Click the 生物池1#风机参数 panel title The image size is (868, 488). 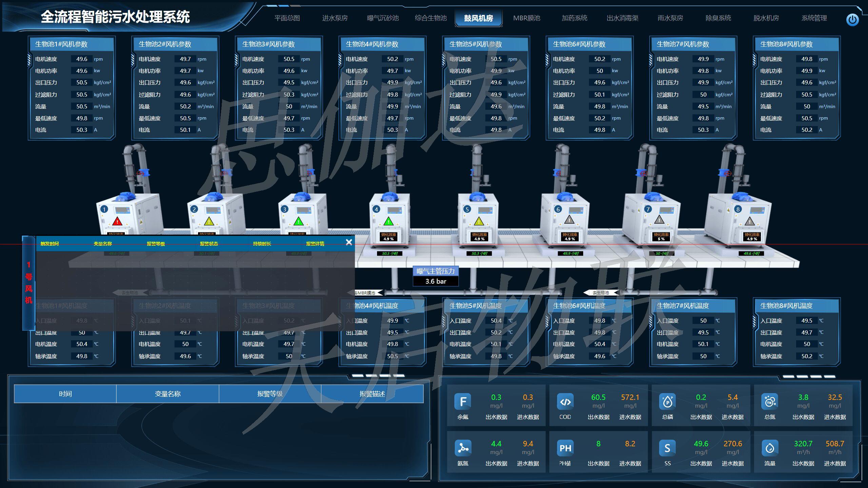pyautogui.click(x=61, y=44)
